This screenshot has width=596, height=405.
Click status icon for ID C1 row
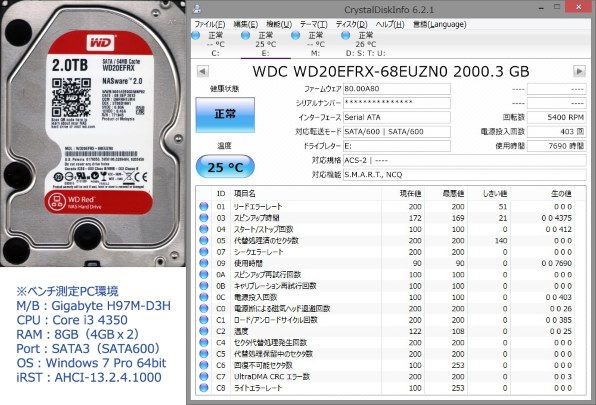(204, 320)
